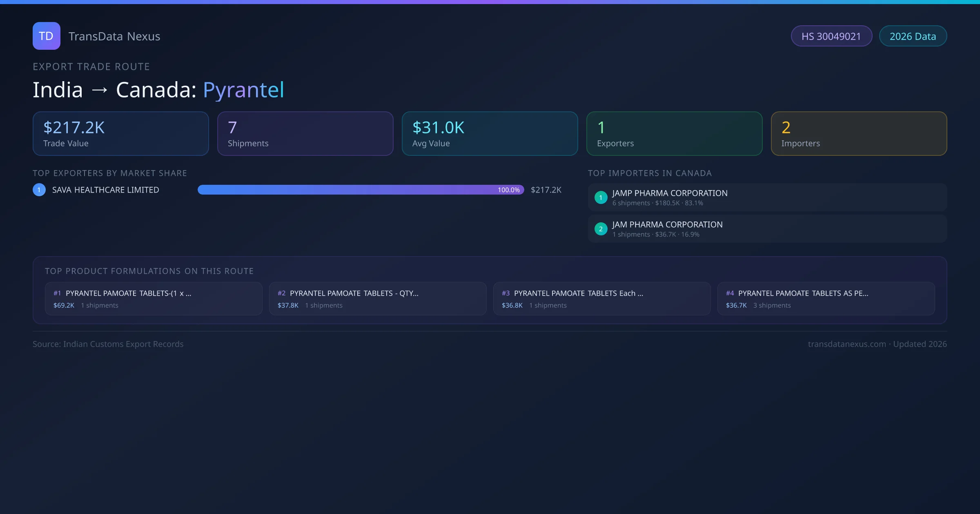
Task: Click rank 1 badge beside JAMP PHARMA
Action: click(x=601, y=197)
